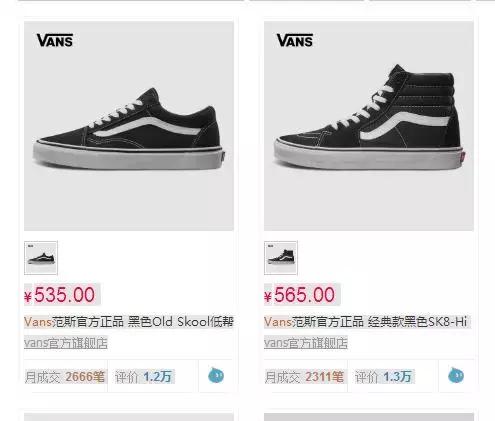This screenshot has width=495, height=421.
Task: Click the blue Wangwang chat icon for Old Skool
Action: click(216, 376)
